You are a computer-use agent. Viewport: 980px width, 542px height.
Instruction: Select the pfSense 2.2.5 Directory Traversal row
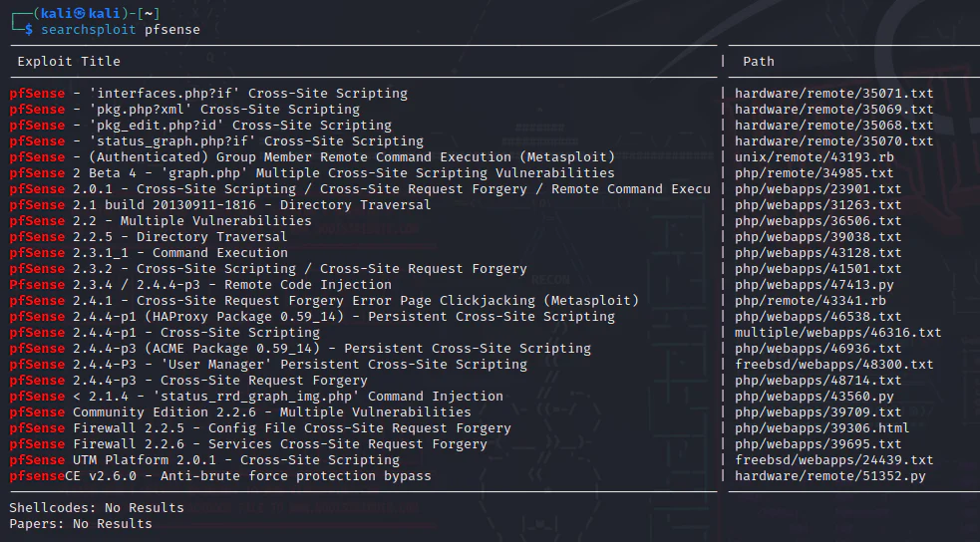pos(149,237)
